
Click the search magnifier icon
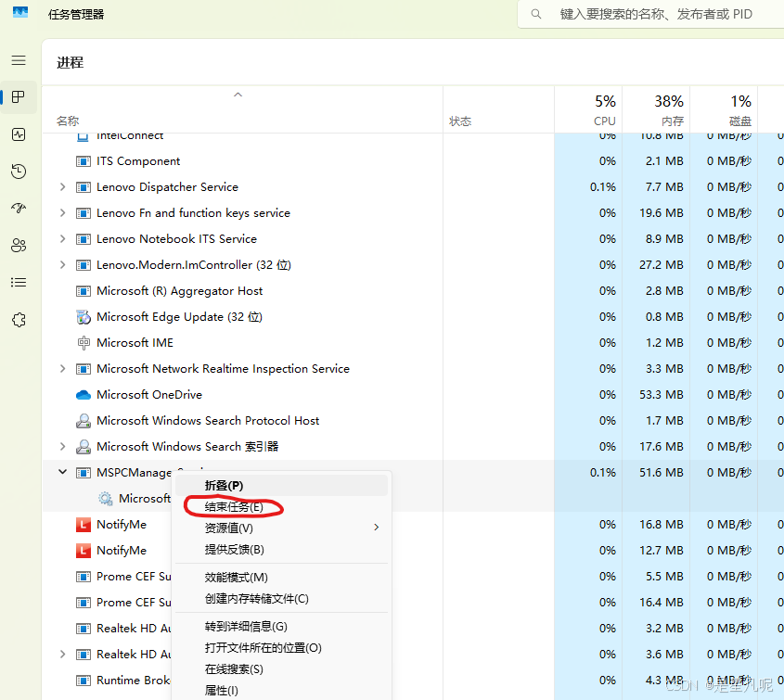click(536, 14)
